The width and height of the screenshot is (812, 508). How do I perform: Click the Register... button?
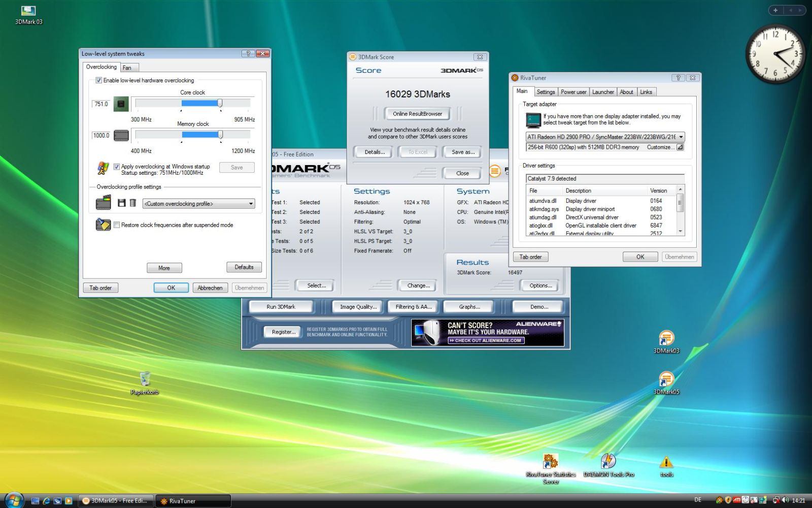click(x=283, y=332)
